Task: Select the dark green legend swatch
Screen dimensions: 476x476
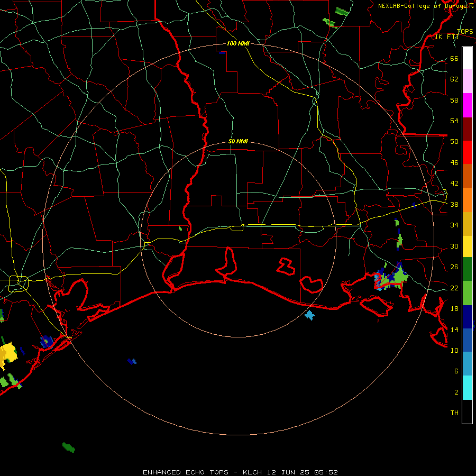Action: [467, 269]
